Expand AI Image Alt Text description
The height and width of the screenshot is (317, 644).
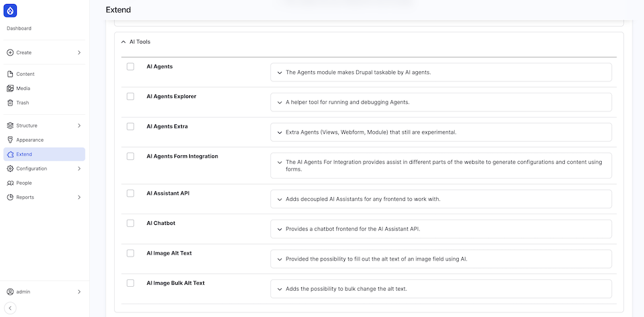coord(280,259)
